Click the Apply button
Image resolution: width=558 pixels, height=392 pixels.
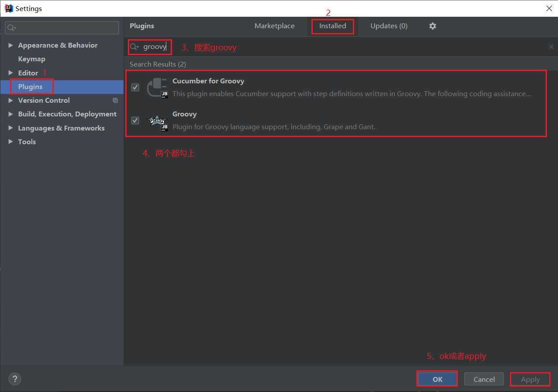point(530,379)
